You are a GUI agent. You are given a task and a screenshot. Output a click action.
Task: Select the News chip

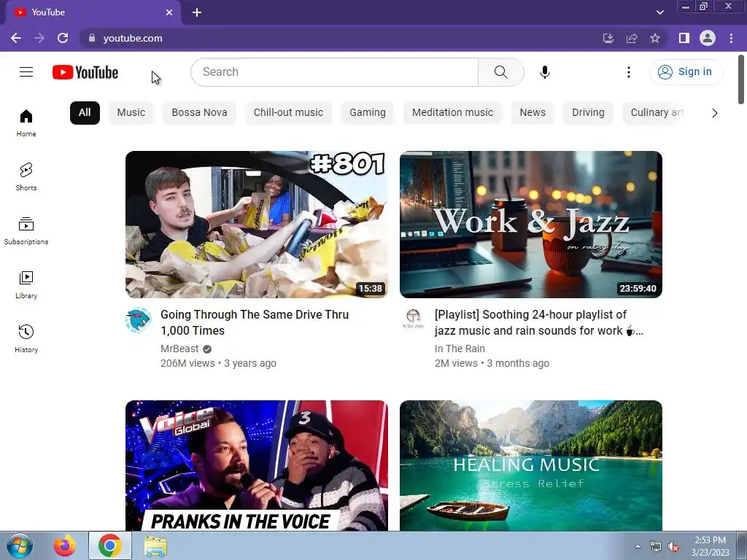coord(533,113)
